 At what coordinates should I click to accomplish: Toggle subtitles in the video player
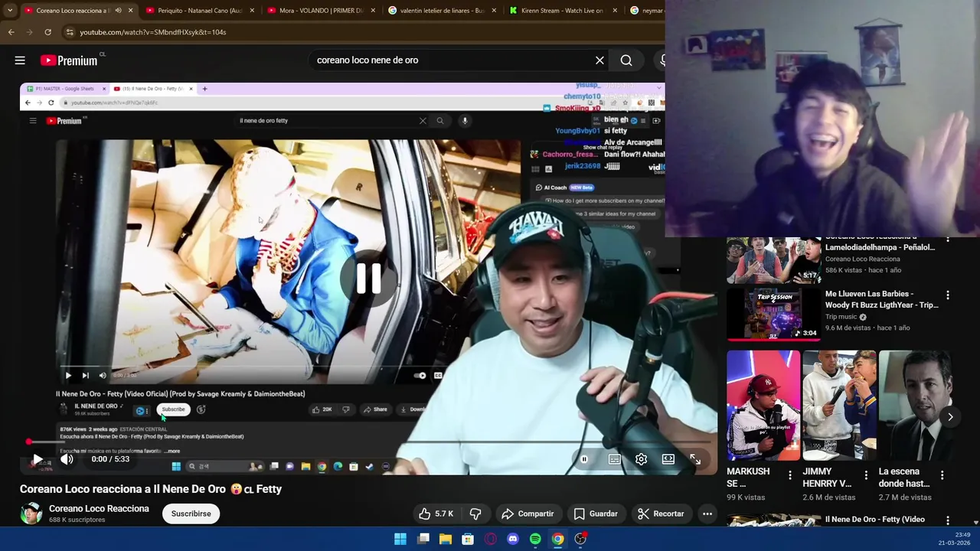click(614, 459)
